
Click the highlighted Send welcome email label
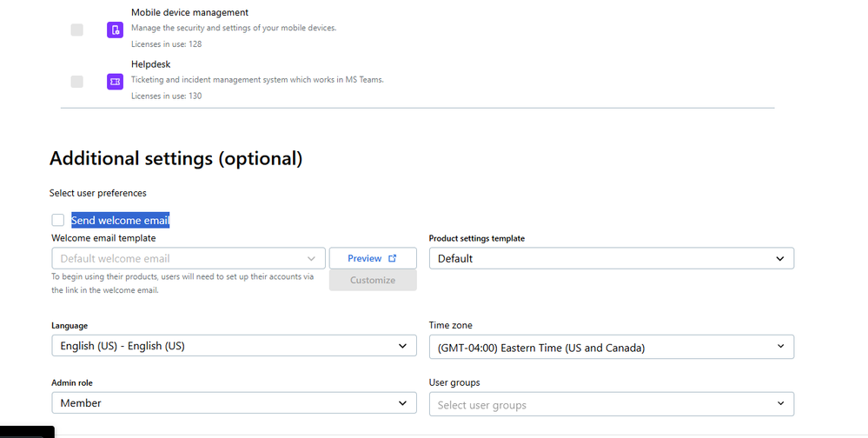120,221
